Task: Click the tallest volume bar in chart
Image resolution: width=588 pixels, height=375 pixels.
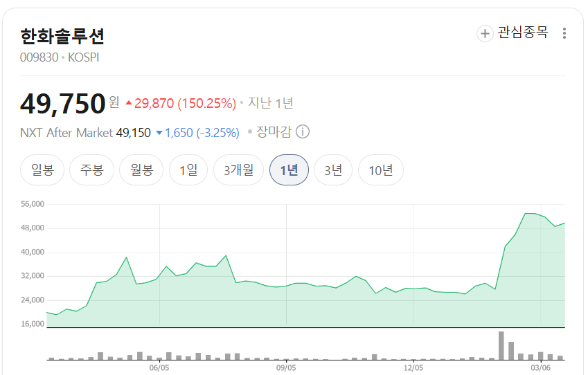Action: point(501,345)
